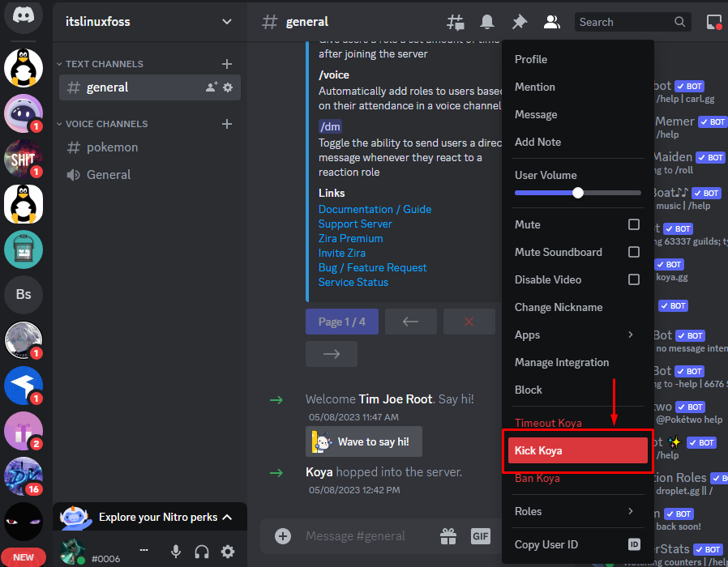Click the Page 1 / 4 button

(342, 322)
